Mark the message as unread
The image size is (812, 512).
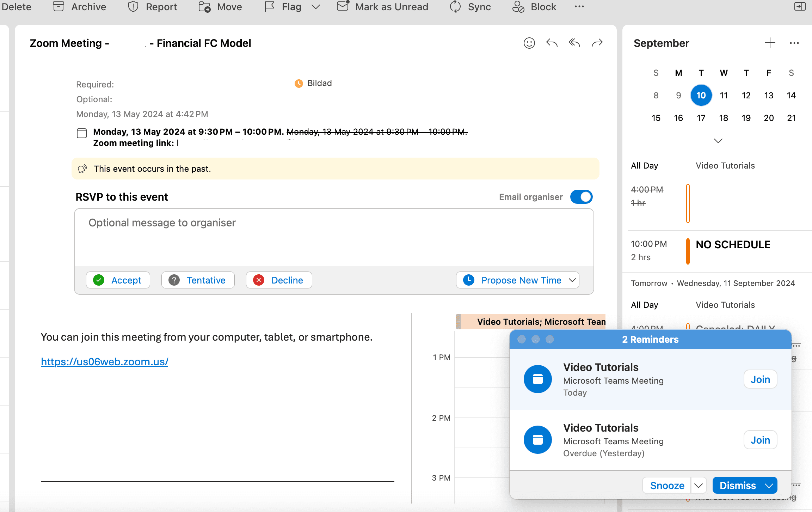(x=382, y=7)
